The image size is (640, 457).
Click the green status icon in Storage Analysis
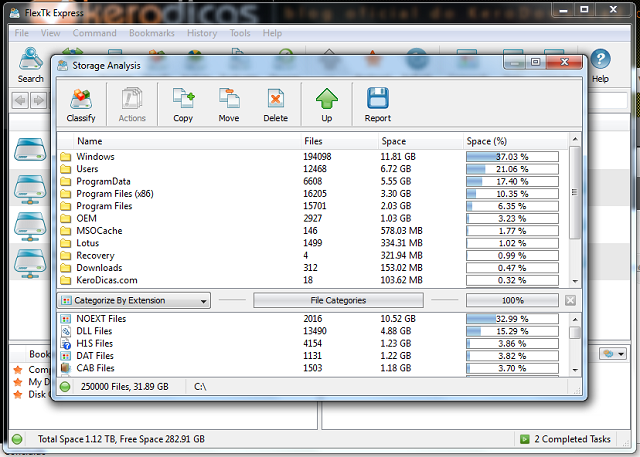(65, 386)
